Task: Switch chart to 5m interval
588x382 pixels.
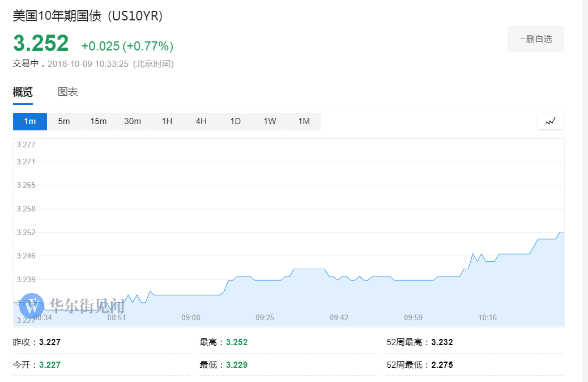Action: (x=64, y=121)
